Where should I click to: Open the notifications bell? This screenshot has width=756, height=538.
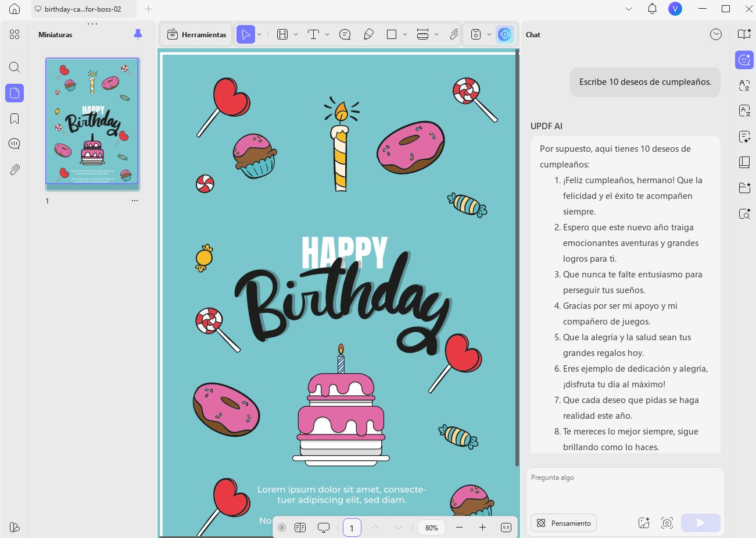pyautogui.click(x=652, y=9)
